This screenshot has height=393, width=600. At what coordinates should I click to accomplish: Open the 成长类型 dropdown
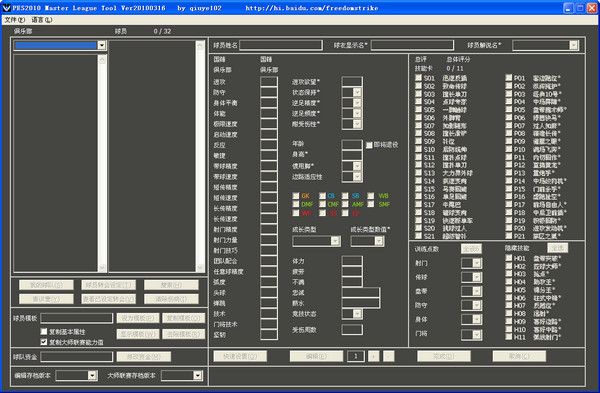pyautogui.click(x=335, y=241)
